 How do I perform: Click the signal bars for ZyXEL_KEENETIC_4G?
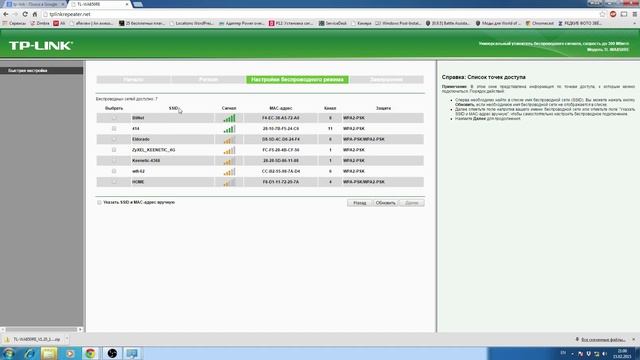[x=229, y=150]
